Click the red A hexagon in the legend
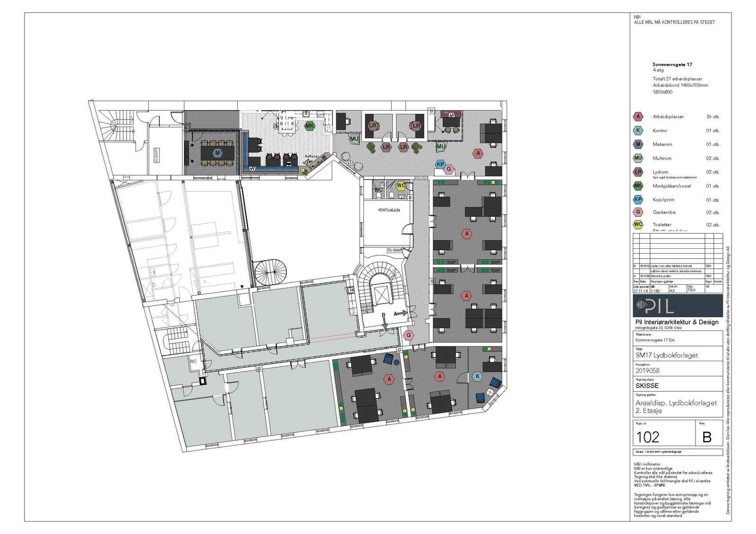756x534 pixels. [x=638, y=117]
